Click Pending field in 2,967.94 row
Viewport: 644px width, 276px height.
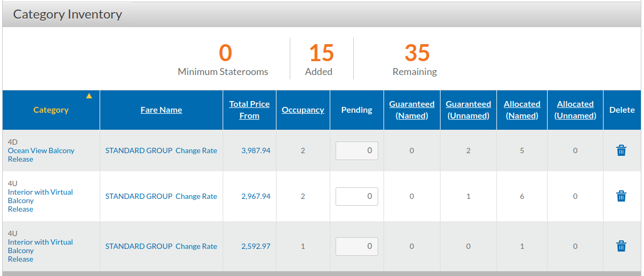[x=357, y=196]
